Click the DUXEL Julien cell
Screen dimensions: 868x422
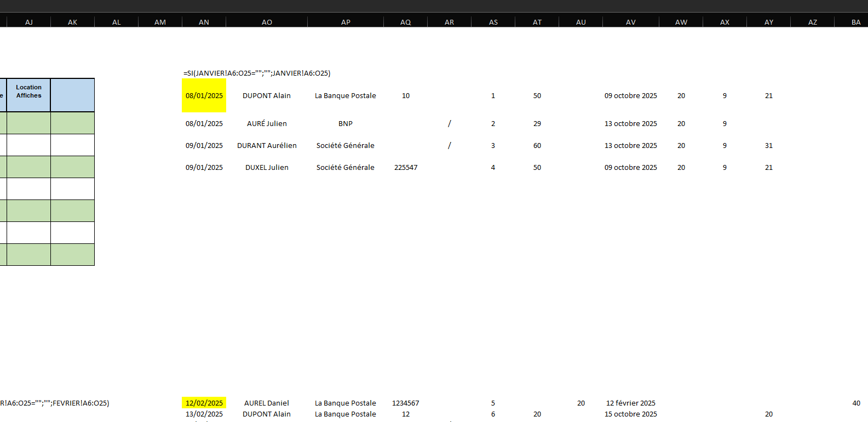267,167
